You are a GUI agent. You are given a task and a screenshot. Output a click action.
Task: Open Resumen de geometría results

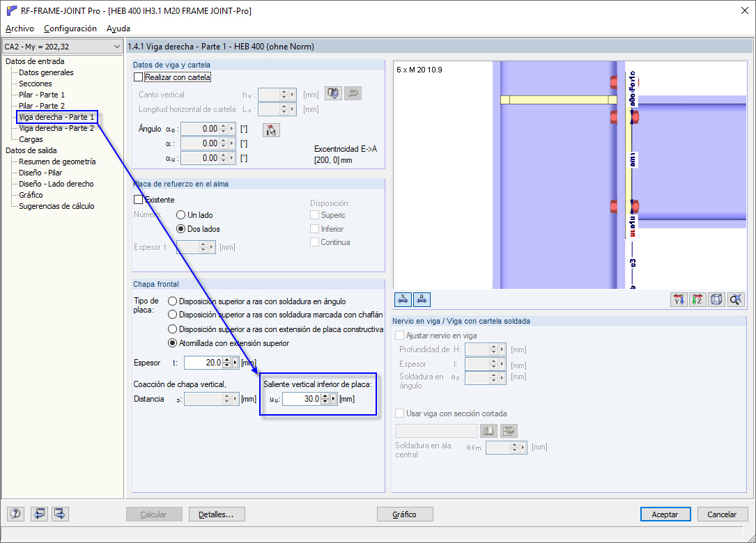[57, 162]
